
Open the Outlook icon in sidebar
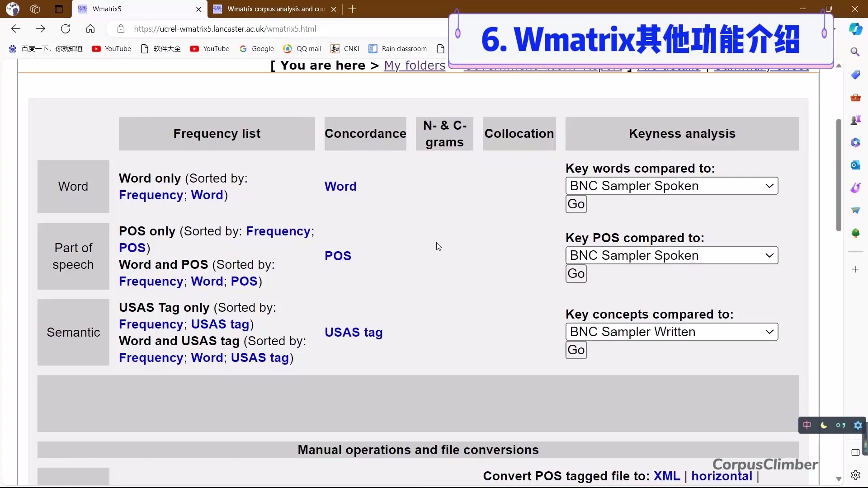point(855,165)
